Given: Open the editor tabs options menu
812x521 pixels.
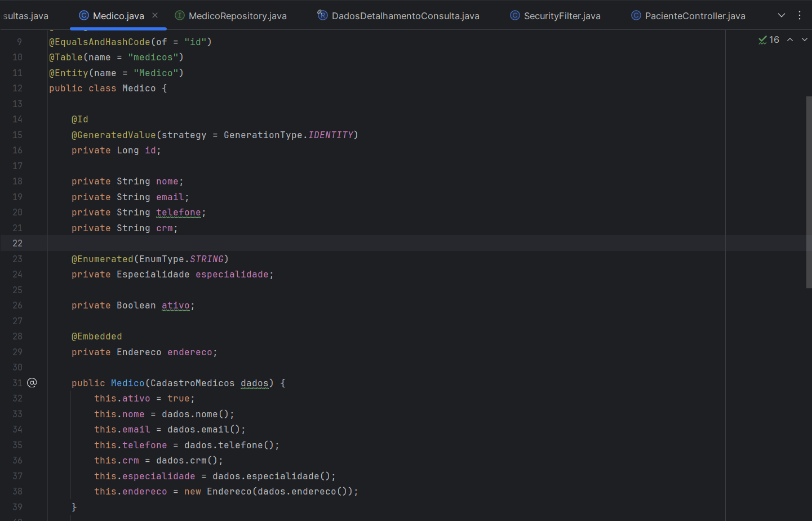Looking at the screenshot, I should [x=800, y=15].
